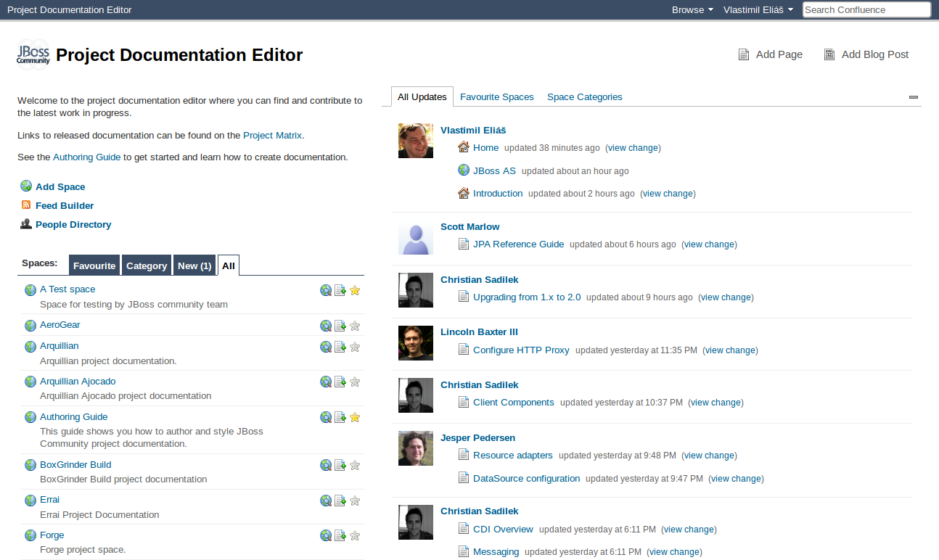The width and height of the screenshot is (939, 560).
Task: Click home icon next to Introduction update
Action: (464, 193)
